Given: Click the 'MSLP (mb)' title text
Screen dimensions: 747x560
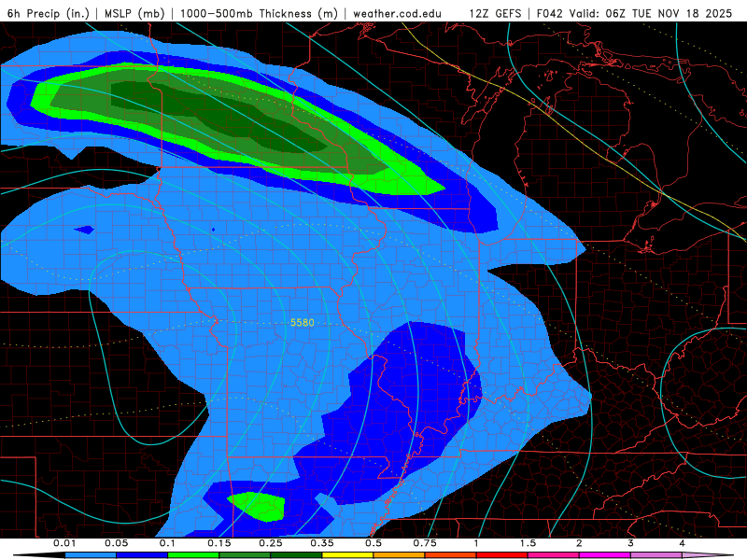Looking at the screenshot, I should [x=134, y=13].
